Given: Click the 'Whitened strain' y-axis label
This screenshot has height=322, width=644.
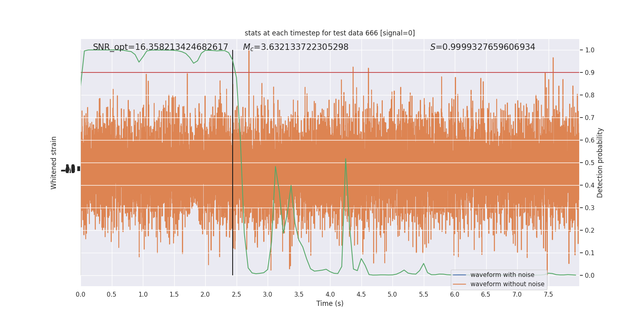Looking at the screenshot, I should [x=54, y=163].
